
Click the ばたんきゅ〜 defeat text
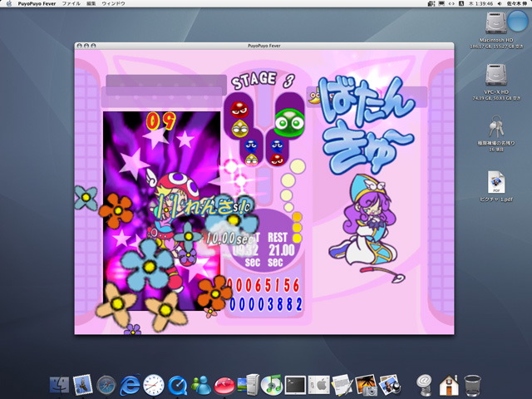coord(367,124)
